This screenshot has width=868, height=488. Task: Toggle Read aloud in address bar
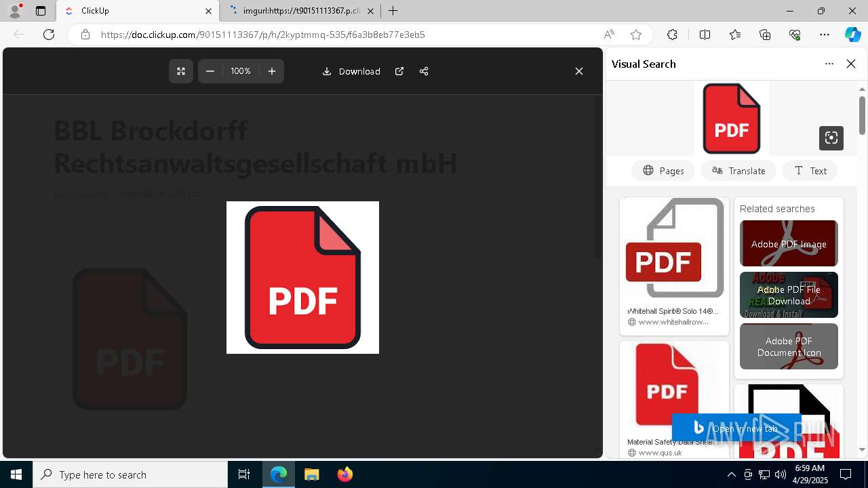609,35
